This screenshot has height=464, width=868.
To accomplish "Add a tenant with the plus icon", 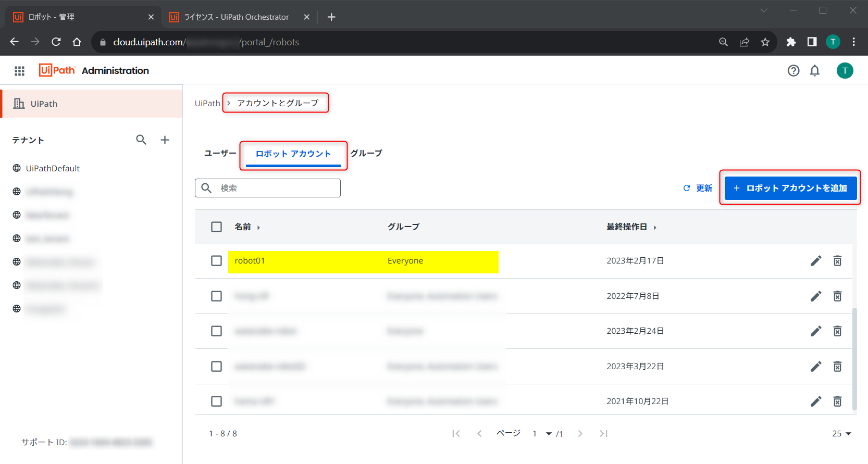I will [x=165, y=140].
